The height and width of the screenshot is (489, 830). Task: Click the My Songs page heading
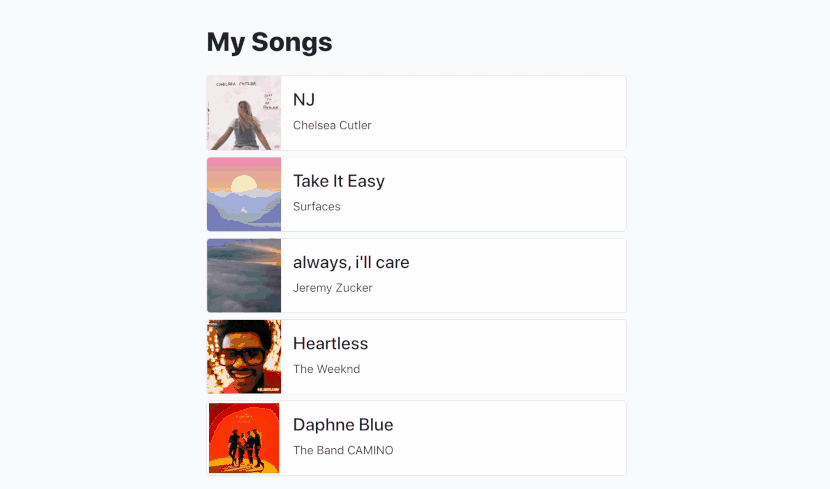coord(269,42)
